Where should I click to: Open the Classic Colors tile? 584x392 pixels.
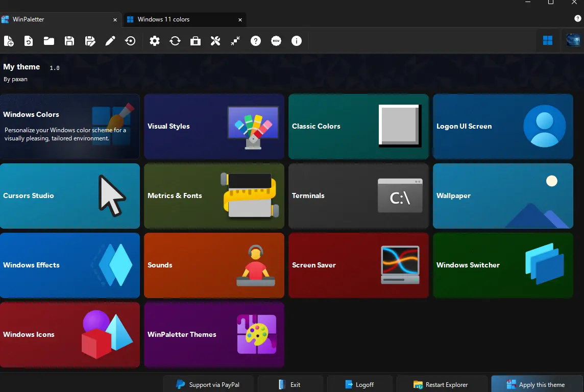359,127
